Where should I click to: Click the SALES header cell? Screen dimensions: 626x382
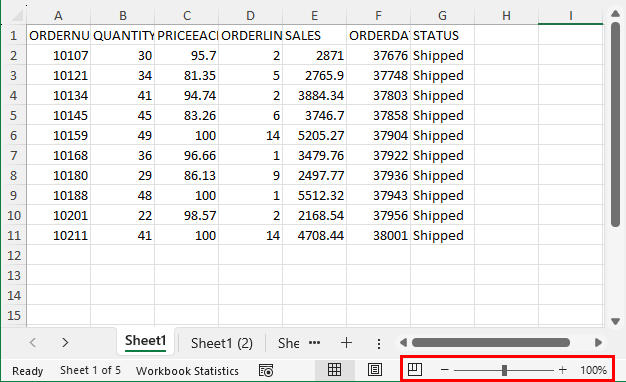tap(314, 35)
